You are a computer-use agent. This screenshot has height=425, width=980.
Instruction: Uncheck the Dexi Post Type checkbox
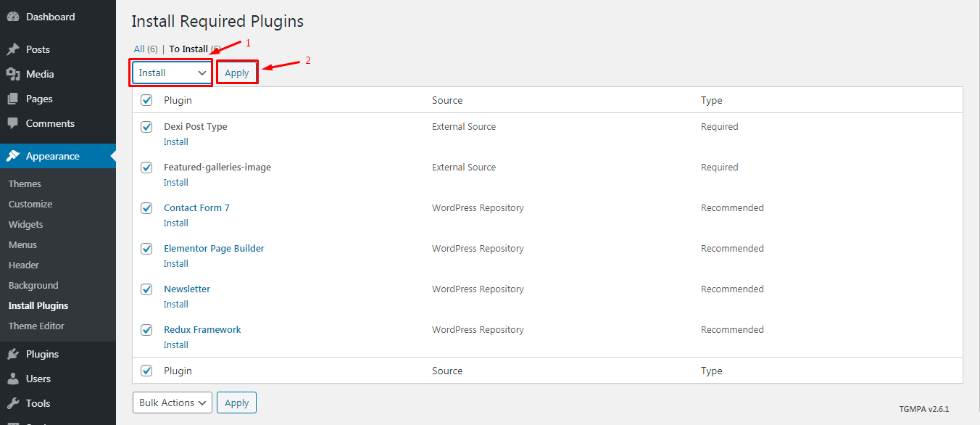click(x=146, y=127)
